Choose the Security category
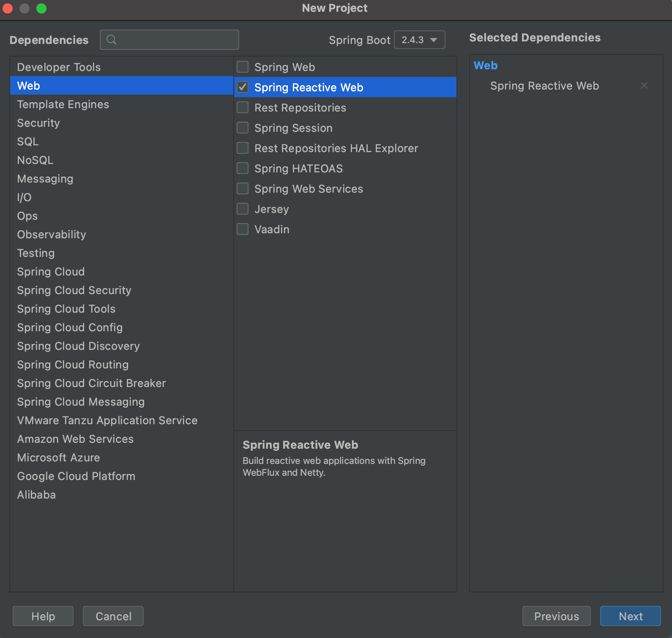This screenshot has width=672, height=638. click(38, 123)
